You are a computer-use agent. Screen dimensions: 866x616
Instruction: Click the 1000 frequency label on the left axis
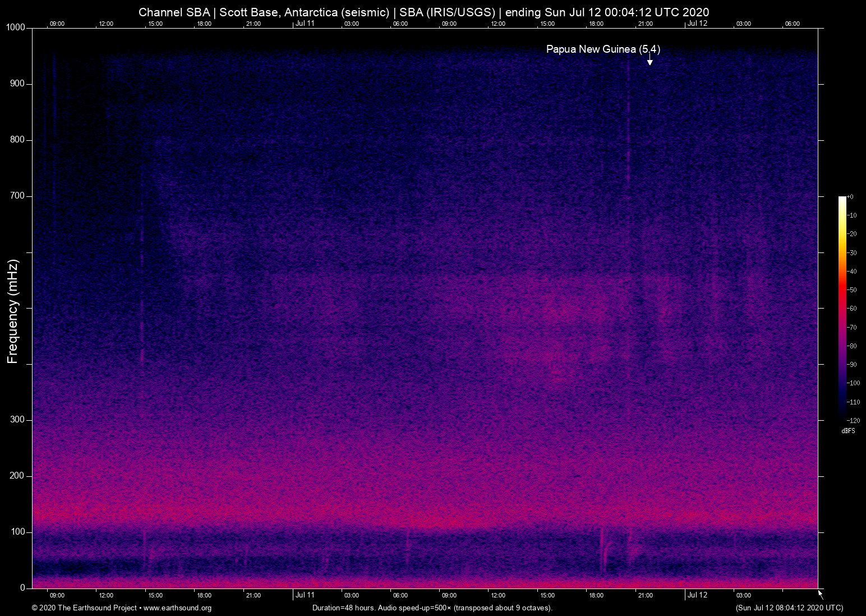[x=17, y=26]
